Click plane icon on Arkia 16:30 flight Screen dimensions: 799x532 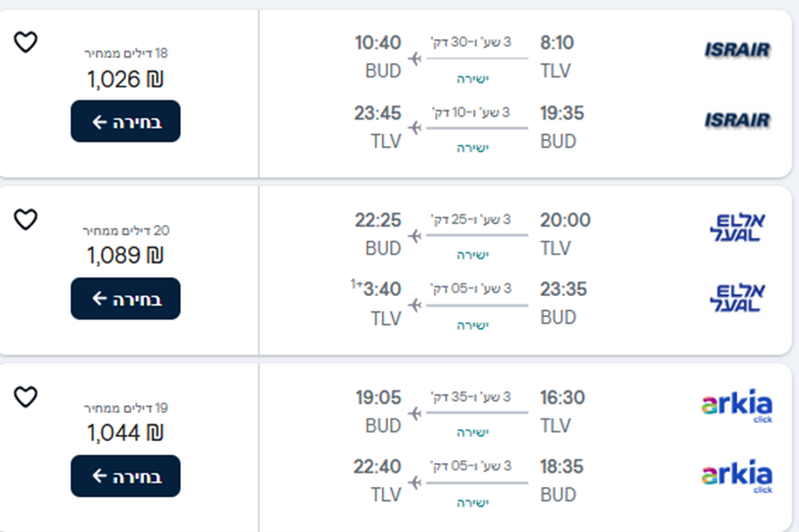point(415,414)
